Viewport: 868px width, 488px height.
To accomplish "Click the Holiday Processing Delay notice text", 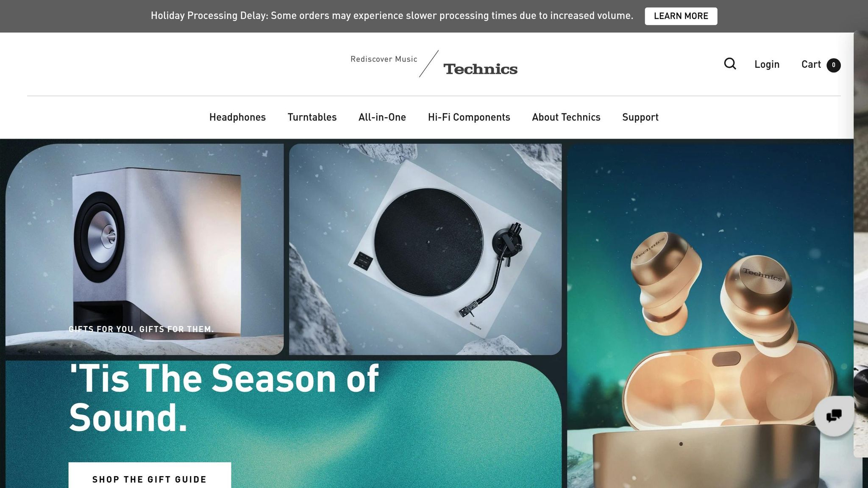I will pos(392,16).
